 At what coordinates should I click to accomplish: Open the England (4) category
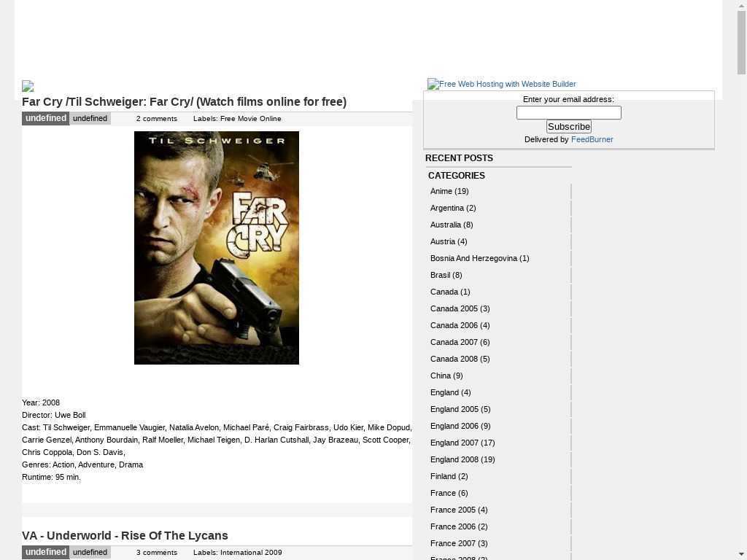pos(450,392)
